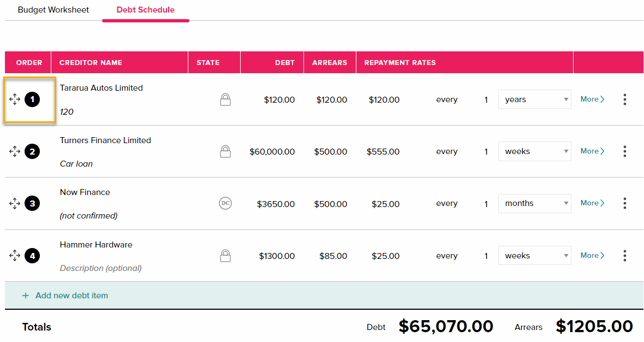
Task: Click the move handle for Turners Finance Limited
Action: pyautogui.click(x=15, y=151)
